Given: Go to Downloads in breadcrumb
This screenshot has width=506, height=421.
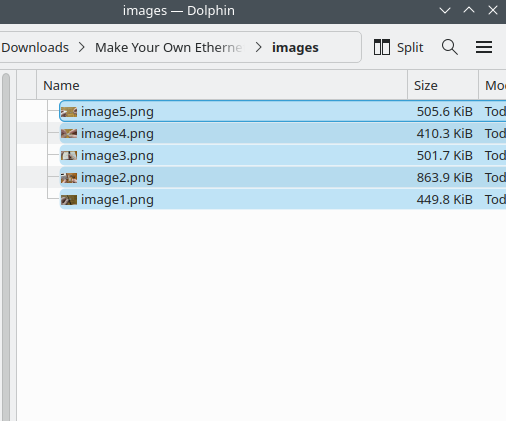Looking at the screenshot, I should [35, 47].
